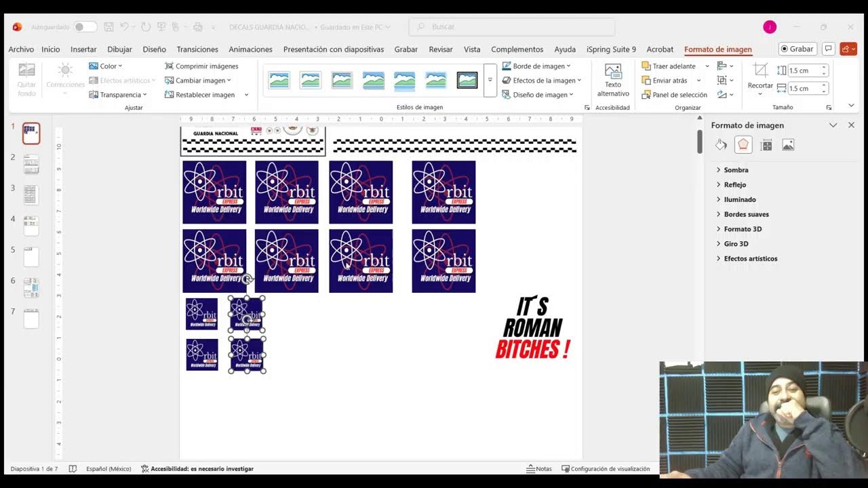This screenshot has width=868, height=488.
Task: Select slide 4 thumbnail
Action: [31, 225]
